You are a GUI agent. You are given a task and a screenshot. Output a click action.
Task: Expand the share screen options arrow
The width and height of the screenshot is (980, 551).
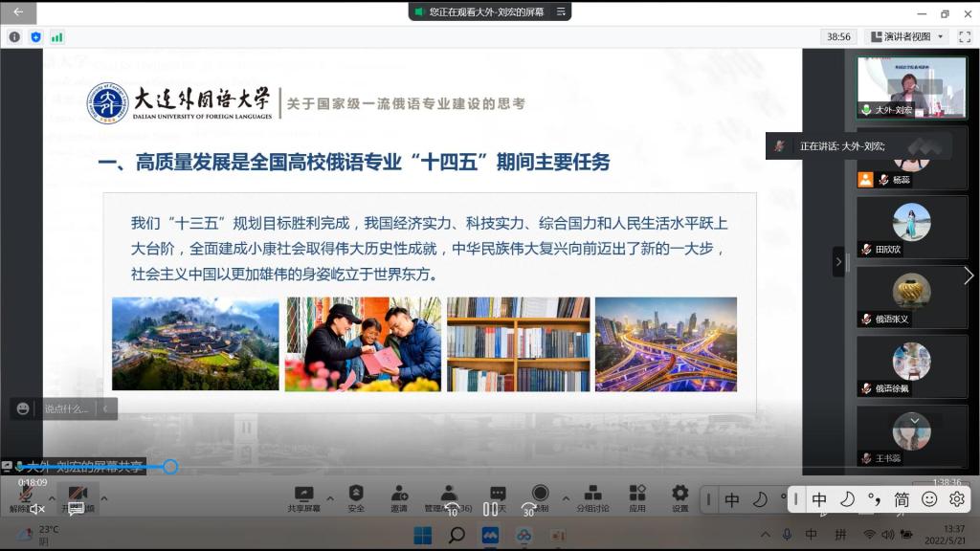tap(330, 497)
